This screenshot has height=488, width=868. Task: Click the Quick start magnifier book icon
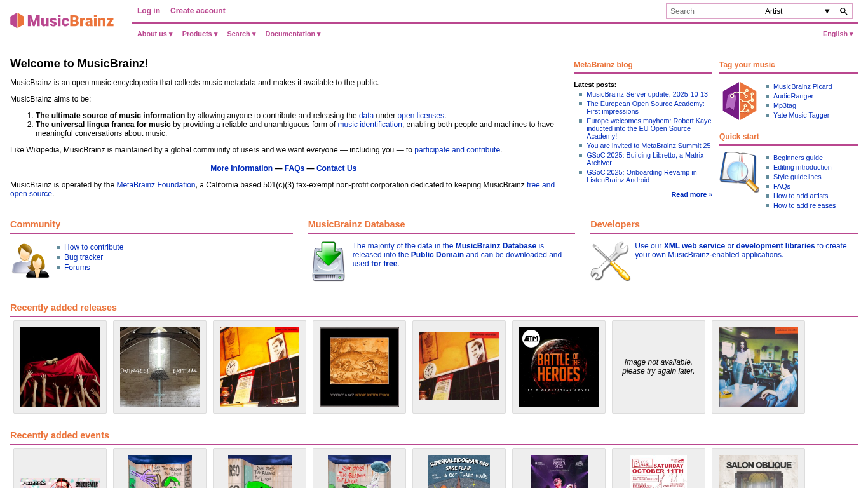point(739,172)
